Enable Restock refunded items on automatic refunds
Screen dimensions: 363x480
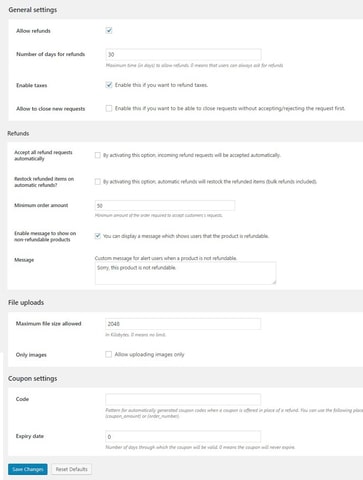click(x=98, y=182)
